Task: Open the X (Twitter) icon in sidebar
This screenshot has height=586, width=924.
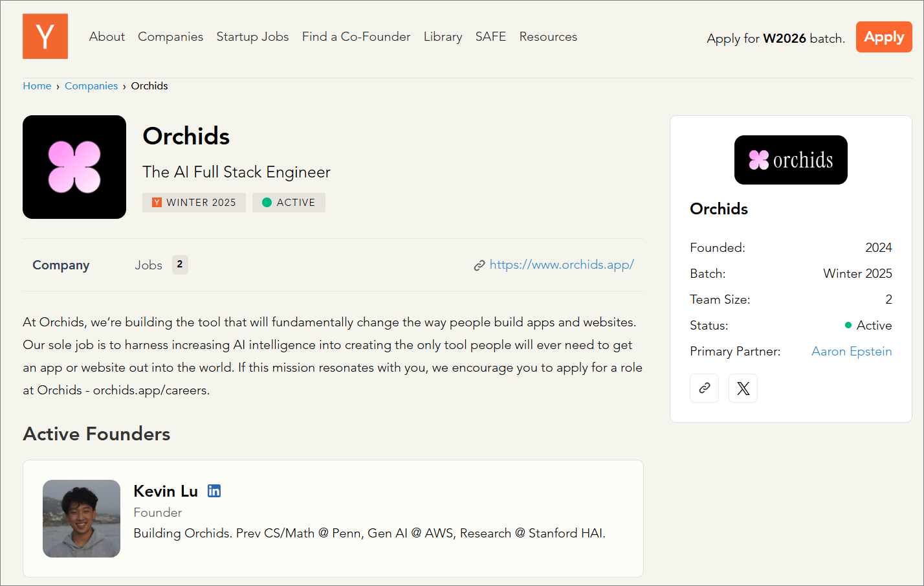Action: coord(743,388)
